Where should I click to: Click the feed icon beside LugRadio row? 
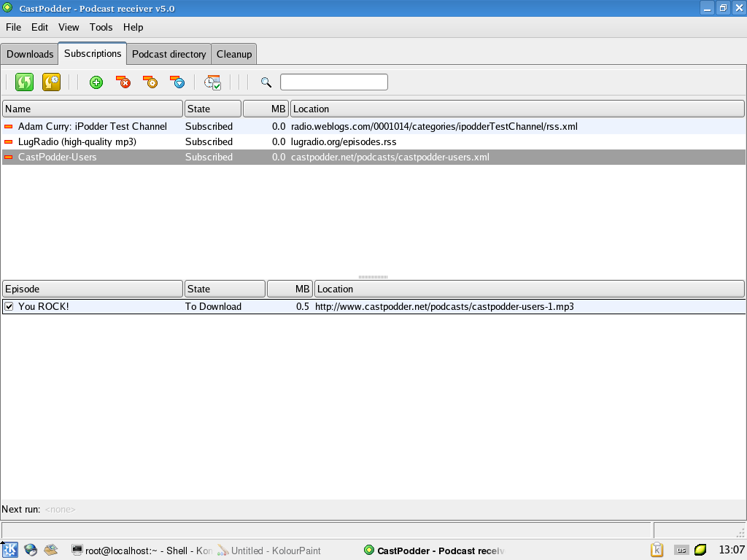9,142
